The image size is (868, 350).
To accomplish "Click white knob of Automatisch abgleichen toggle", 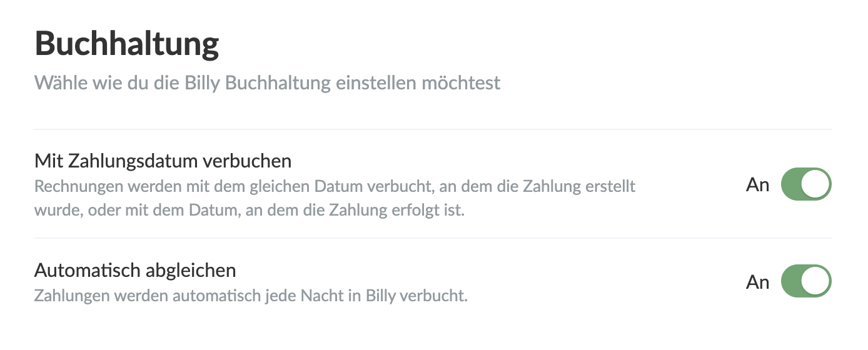I will coord(817,281).
